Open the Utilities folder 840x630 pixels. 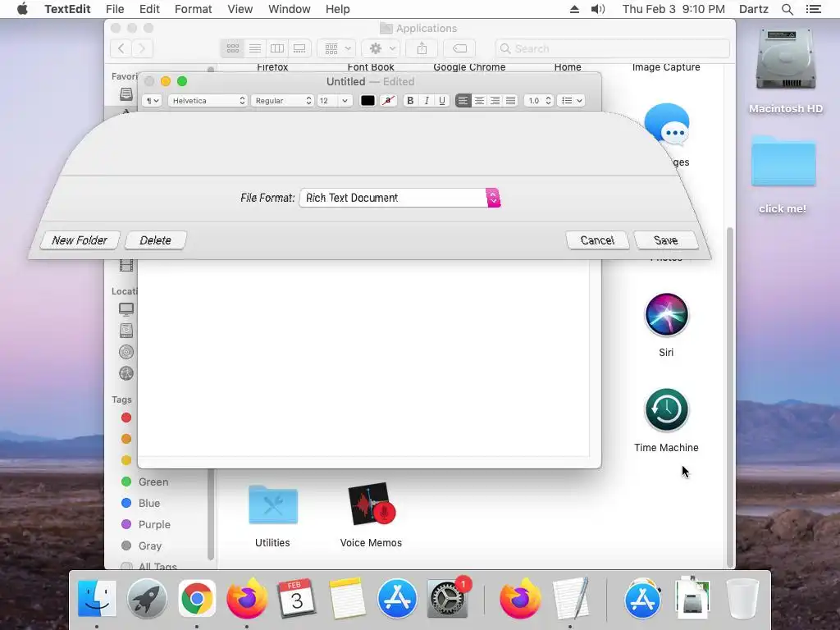[272, 504]
